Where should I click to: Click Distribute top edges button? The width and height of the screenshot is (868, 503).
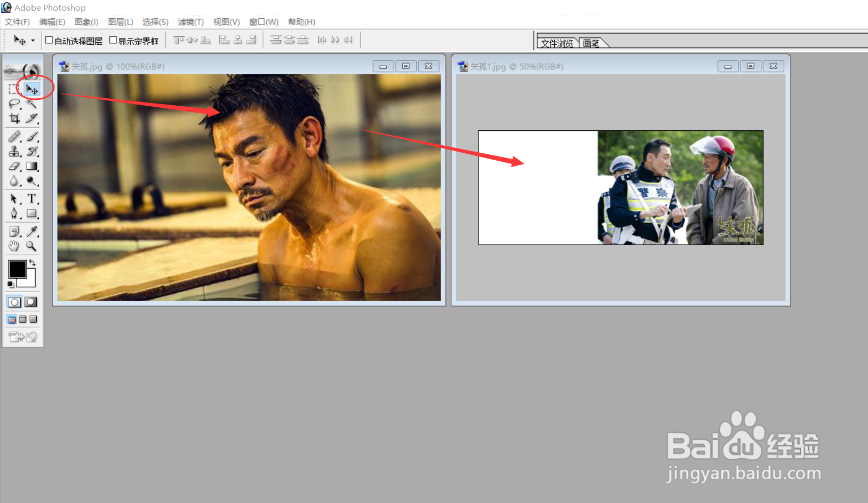(x=276, y=40)
